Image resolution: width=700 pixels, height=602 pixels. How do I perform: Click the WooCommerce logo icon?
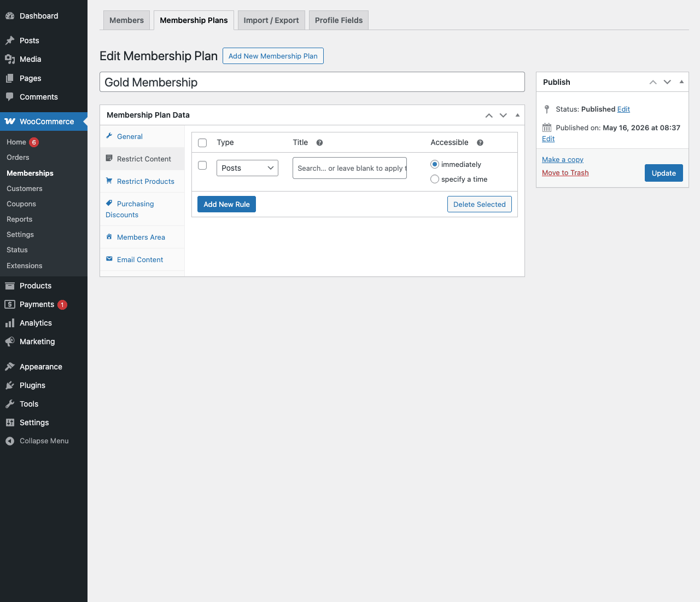click(10, 121)
